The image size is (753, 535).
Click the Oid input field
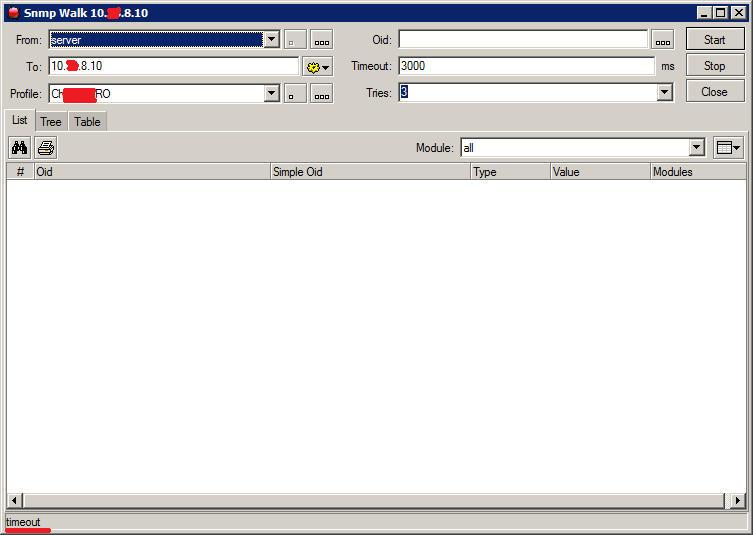(x=523, y=39)
